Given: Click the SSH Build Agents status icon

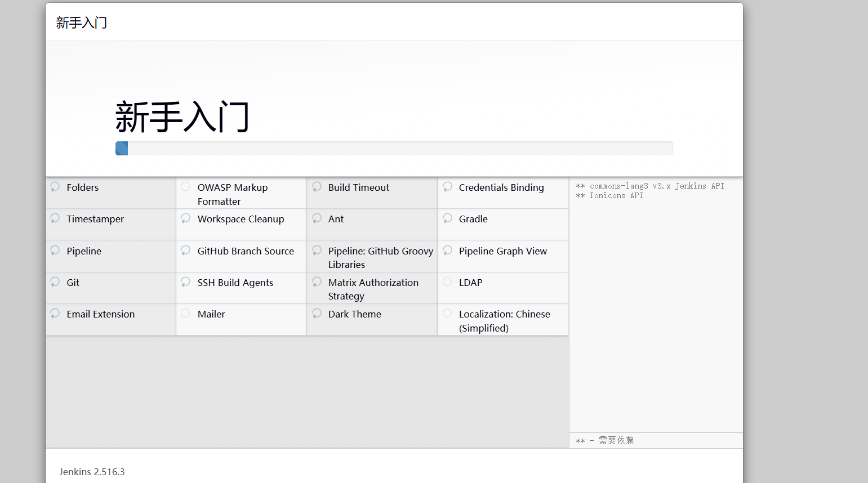Looking at the screenshot, I should (186, 281).
